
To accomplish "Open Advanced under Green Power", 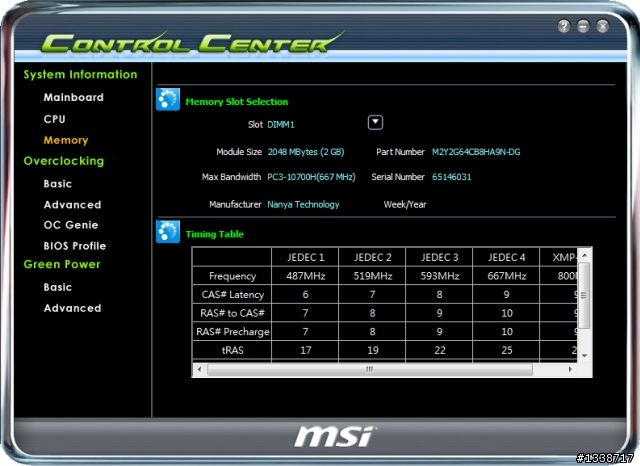I will point(72,308).
